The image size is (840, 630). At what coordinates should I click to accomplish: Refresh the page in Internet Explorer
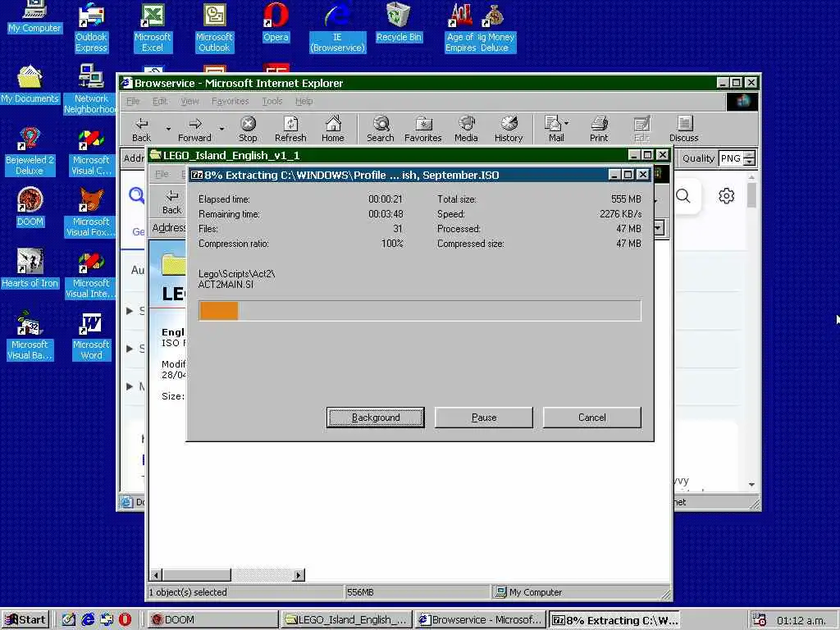pos(290,130)
